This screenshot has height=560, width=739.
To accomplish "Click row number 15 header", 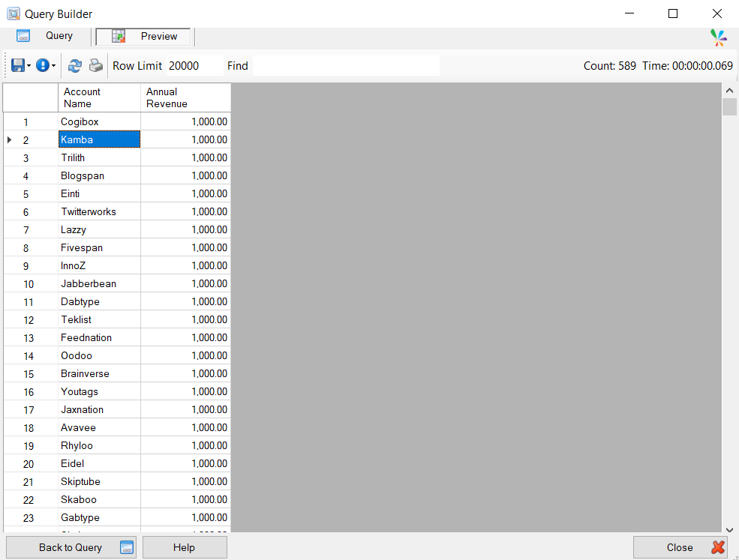I will (x=31, y=373).
